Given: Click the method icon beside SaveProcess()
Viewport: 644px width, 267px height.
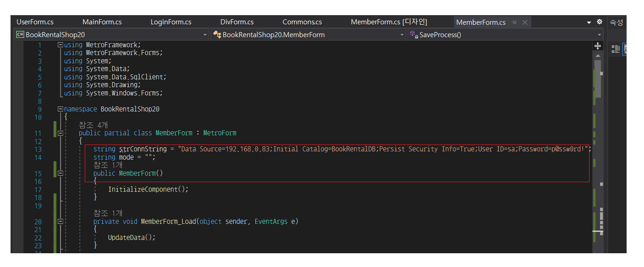Looking at the screenshot, I should [414, 34].
